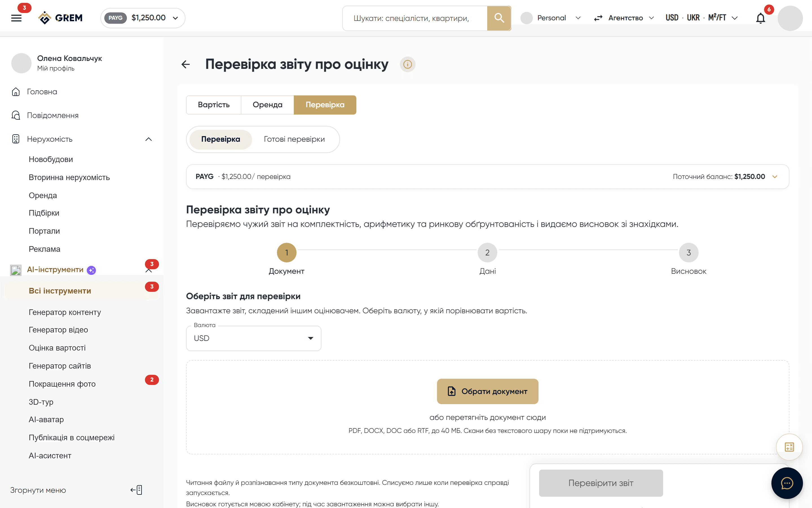Switch to Готові перевірки
Screen dimensions: 812x508
tap(294, 139)
